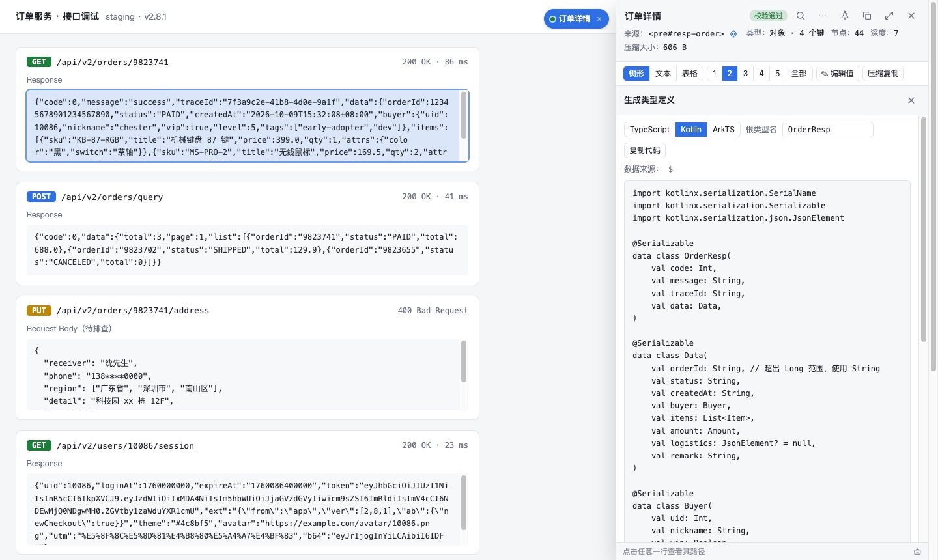Click the GET badge for /api/v2/orders/9823741
Viewport: 938px width, 560px height.
click(x=39, y=62)
